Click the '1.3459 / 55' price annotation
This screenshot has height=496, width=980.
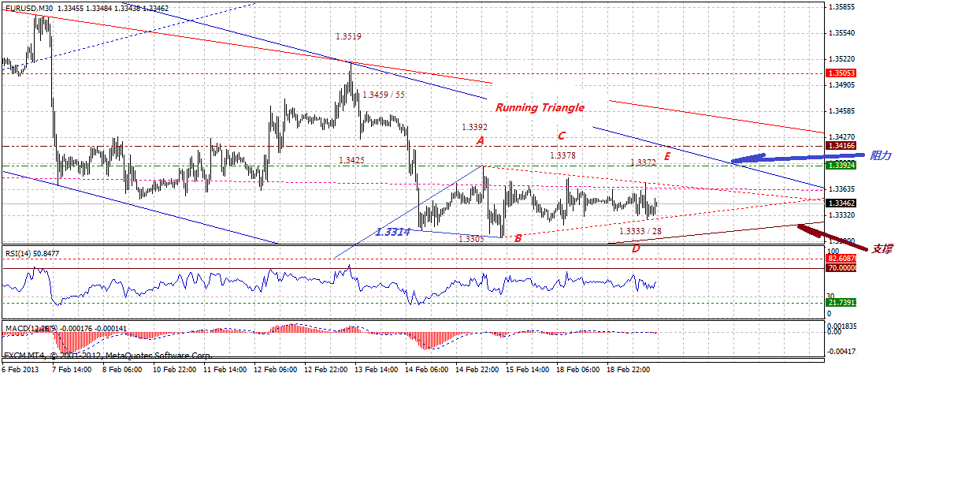384,95
